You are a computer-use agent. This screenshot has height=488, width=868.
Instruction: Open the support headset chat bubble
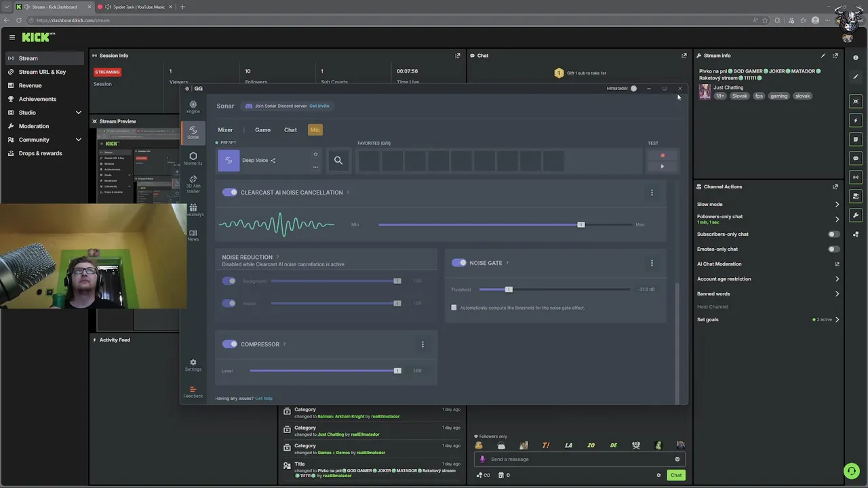[x=851, y=470]
